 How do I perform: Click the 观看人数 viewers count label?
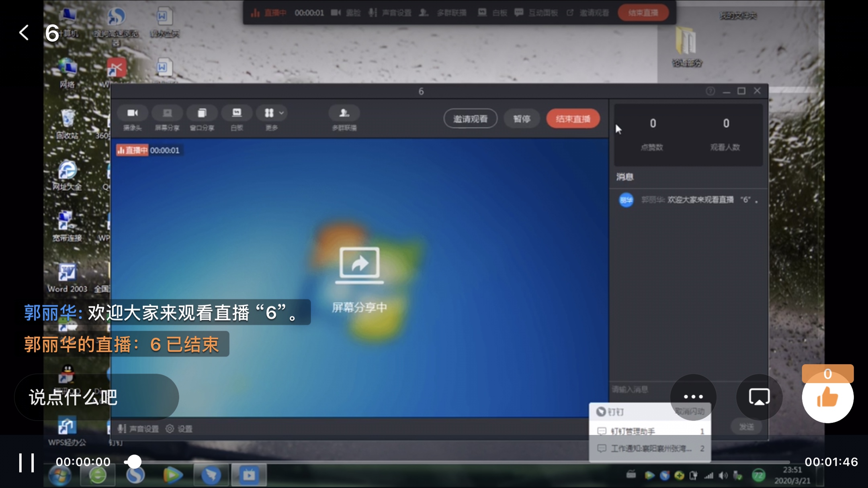pos(725,147)
